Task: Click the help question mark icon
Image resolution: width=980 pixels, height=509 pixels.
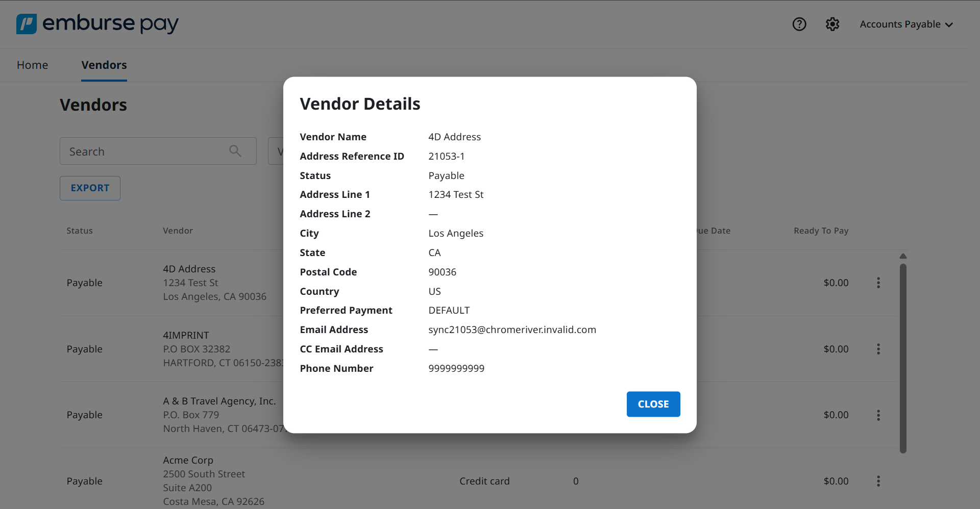Action: pos(799,24)
